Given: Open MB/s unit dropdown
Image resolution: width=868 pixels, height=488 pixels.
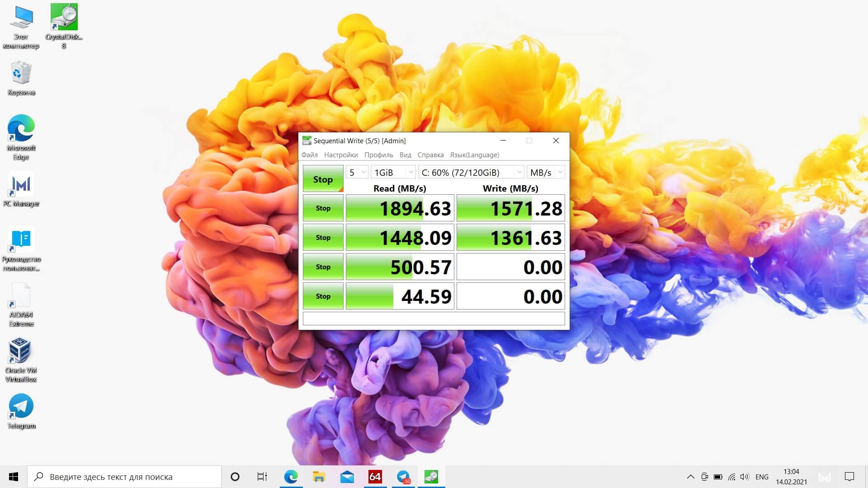Looking at the screenshot, I should pos(546,172).
